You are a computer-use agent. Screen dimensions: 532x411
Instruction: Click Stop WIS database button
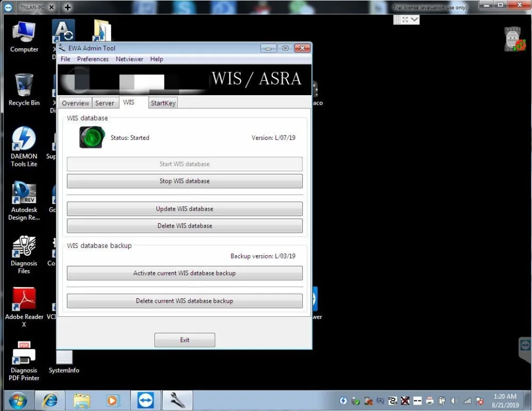pyautogui.click(x=185, y=181)
